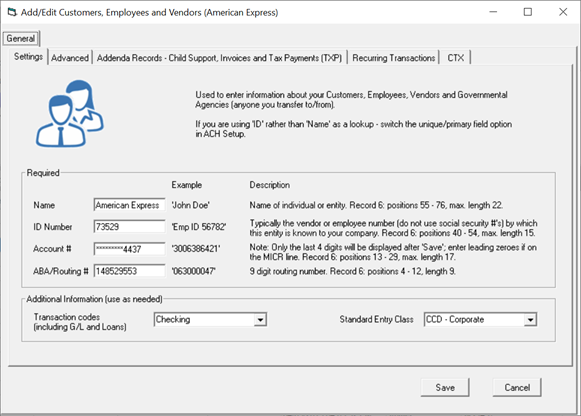Expand the Standard Entry Class dropdown arrow
This screenshot has height=416, width=581.
coord(530,320)
